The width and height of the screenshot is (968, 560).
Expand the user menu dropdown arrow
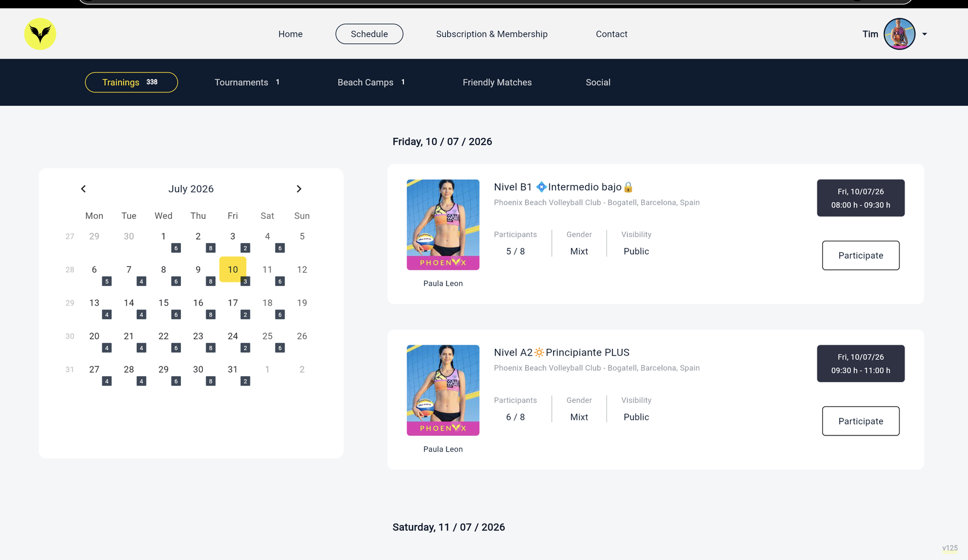click(x=924, y=34)
